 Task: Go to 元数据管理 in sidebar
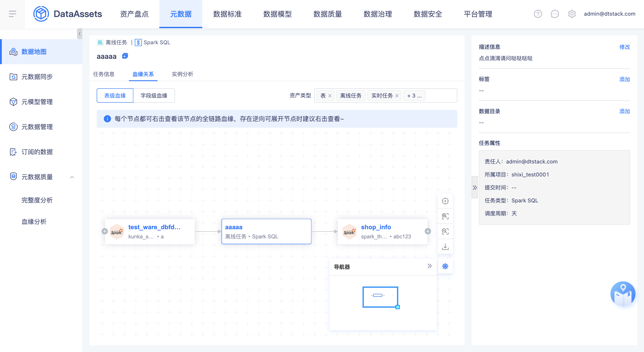click(x=41, y=127)
